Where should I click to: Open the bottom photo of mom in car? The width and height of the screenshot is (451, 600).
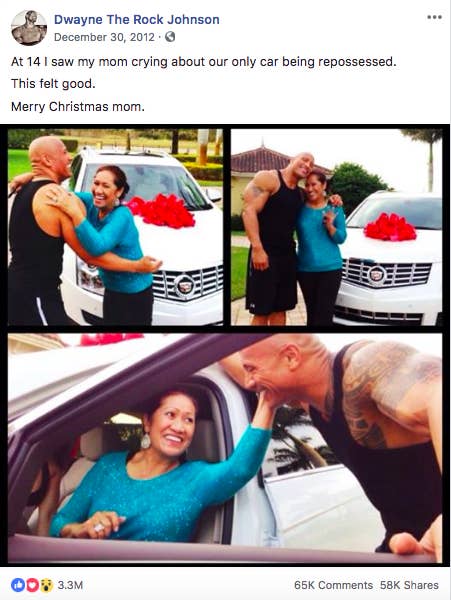coord(225,448)
